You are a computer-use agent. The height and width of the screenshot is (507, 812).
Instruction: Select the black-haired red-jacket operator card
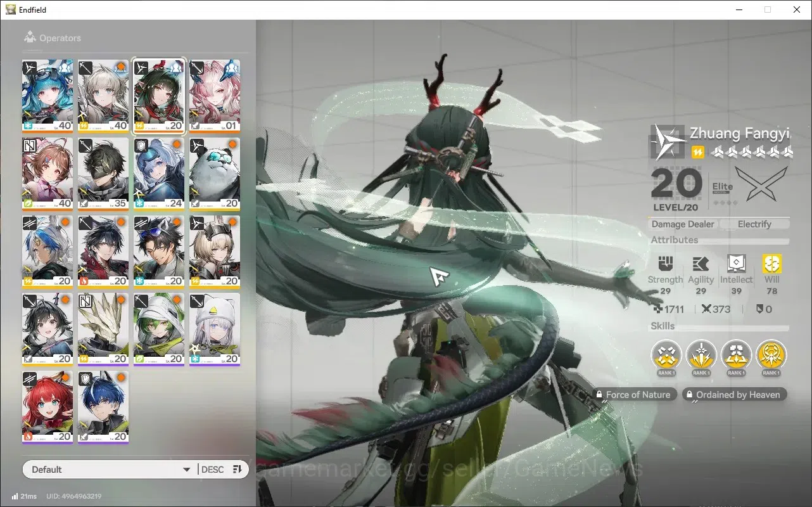(103, 252)
